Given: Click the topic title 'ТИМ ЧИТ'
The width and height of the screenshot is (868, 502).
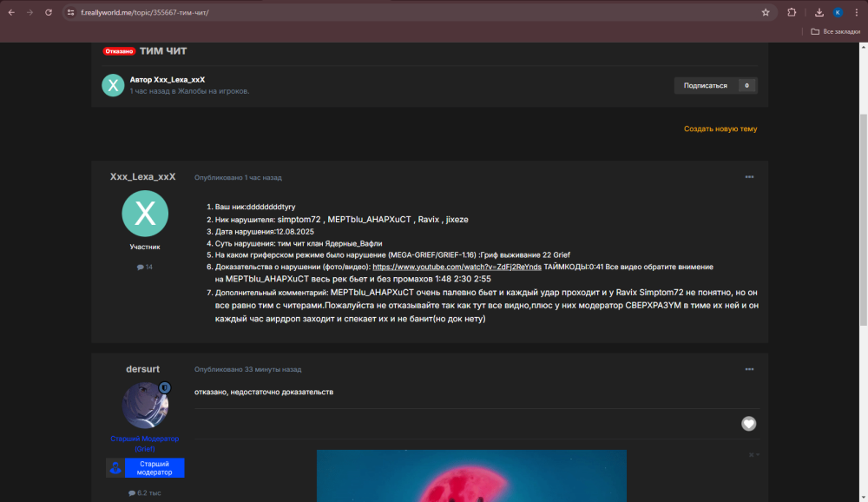Looking at the screenshot, I should pos(163,51).
